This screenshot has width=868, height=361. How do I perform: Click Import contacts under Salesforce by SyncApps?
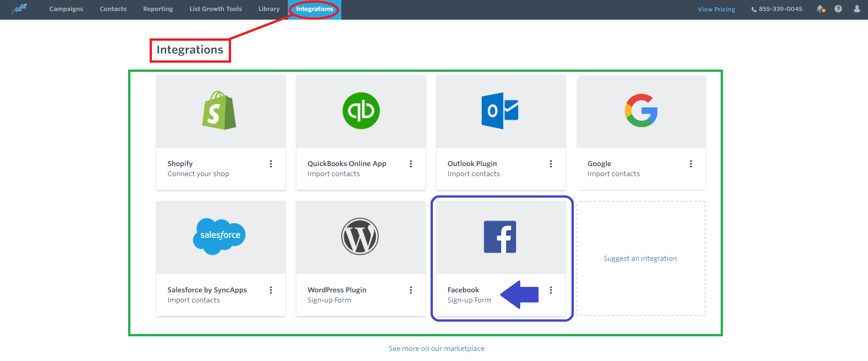194,300
